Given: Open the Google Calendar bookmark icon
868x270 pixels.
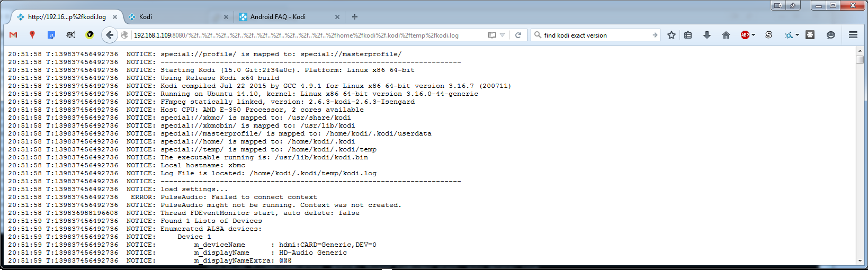Looking at the screenshot, I should pos(51,35).
